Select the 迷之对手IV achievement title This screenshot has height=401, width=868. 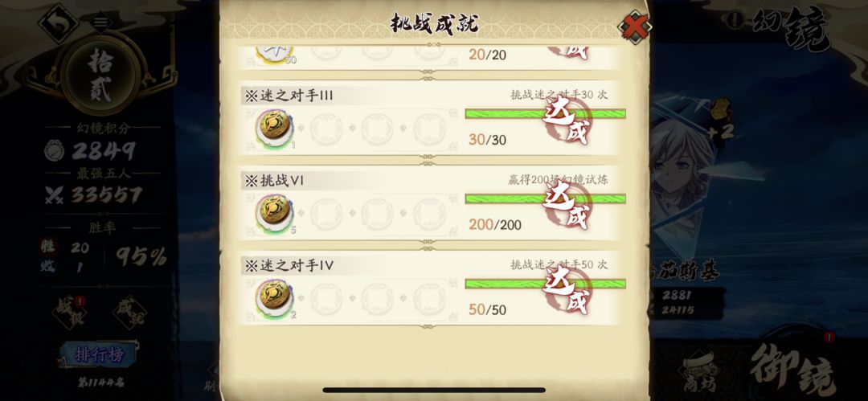289,266
